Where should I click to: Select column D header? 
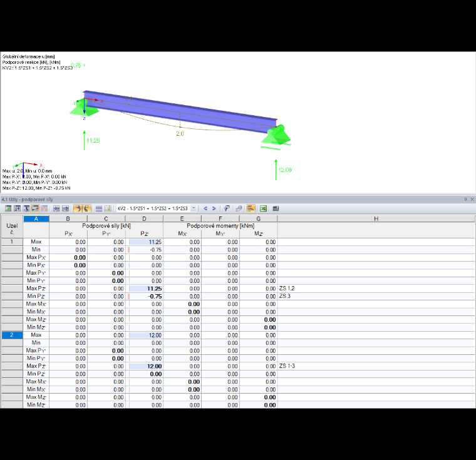pyautogui.click(x=144, y=219)
